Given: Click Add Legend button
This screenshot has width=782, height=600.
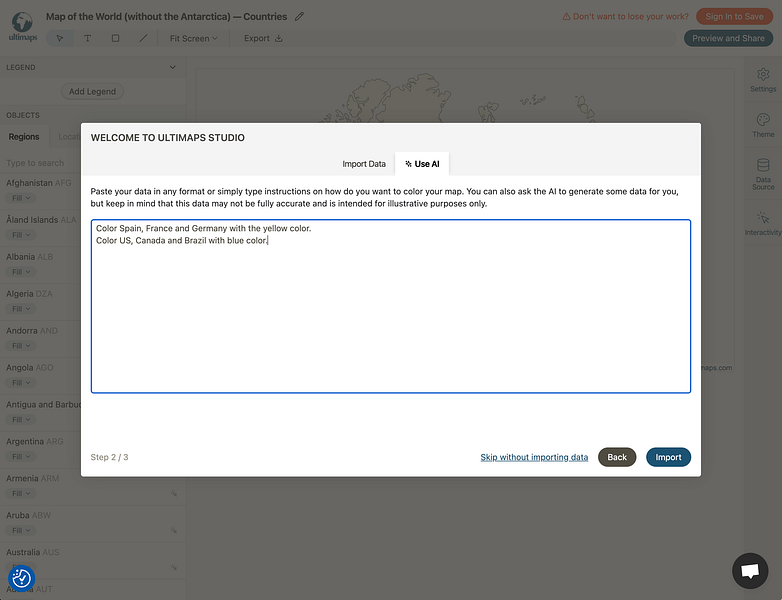Looking at the screenshot, I should pos(92,91).
